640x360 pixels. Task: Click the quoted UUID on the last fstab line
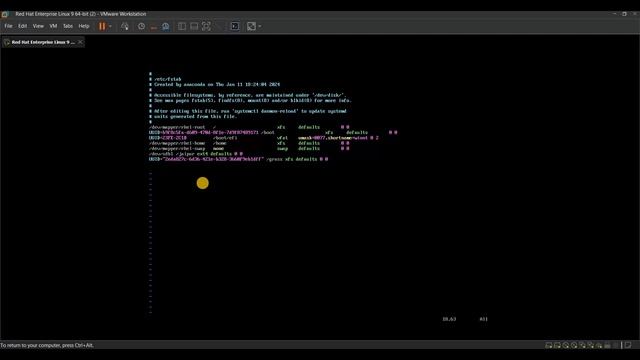pyautogui.click(x=213, y=159)
